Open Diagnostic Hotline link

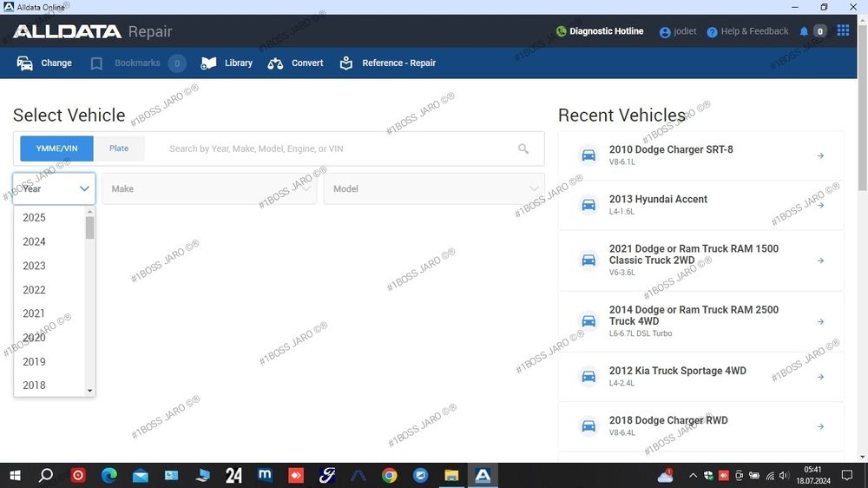[606, 31]
